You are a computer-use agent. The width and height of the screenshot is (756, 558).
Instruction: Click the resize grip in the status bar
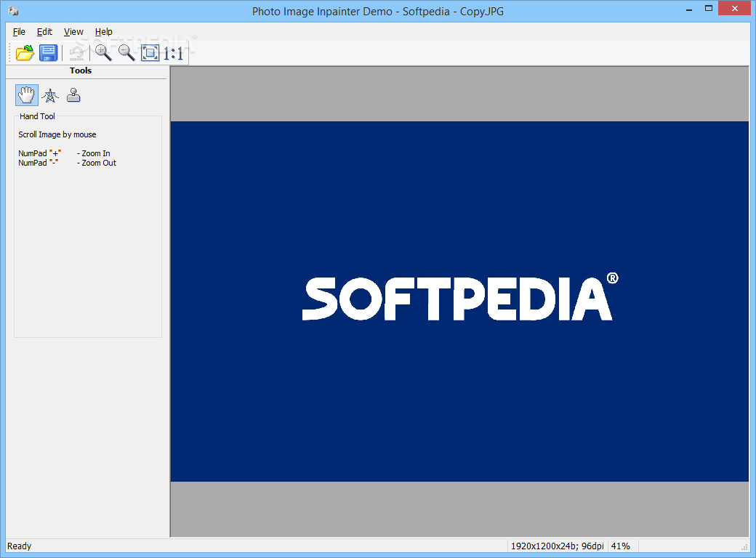tap(744, 547)
